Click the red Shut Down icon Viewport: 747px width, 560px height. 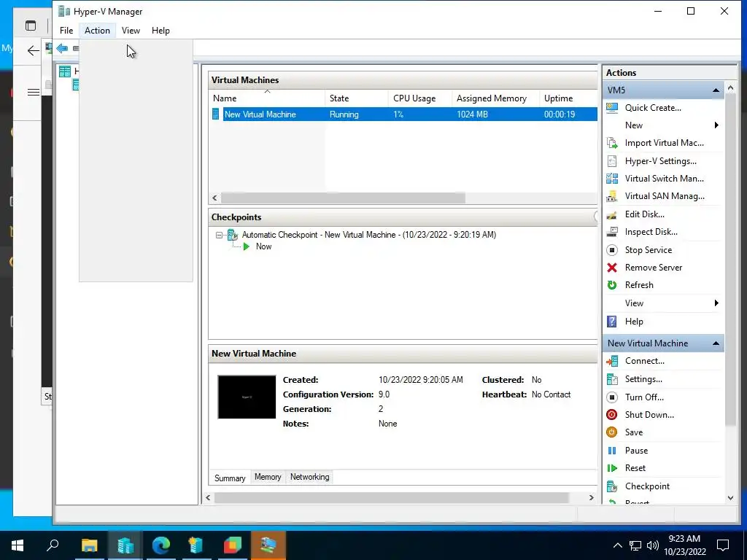612,415
